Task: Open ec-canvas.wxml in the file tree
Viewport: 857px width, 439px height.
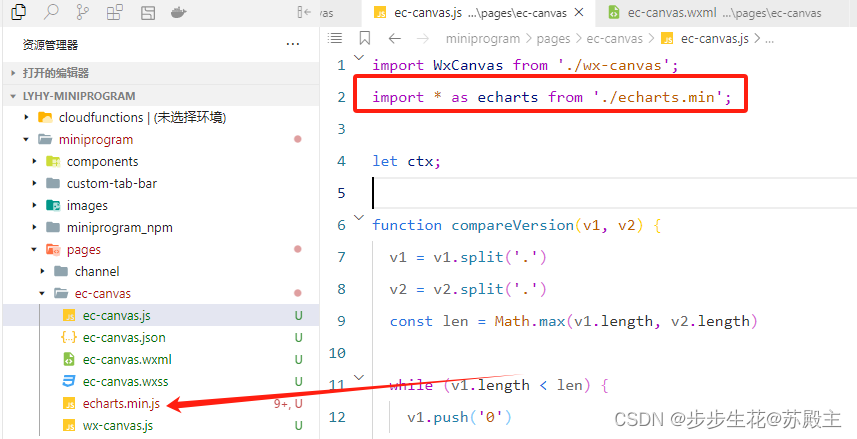Action: pos(161,360)
